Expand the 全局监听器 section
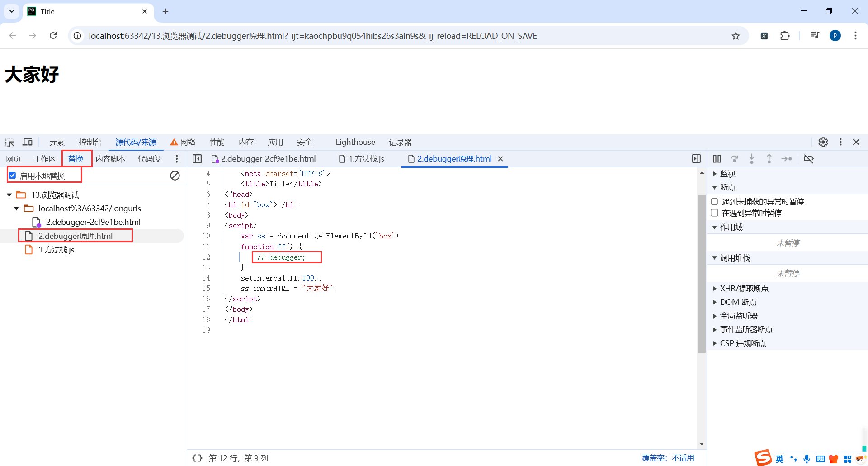Screen dimensions: 868x466 [715, 316]
